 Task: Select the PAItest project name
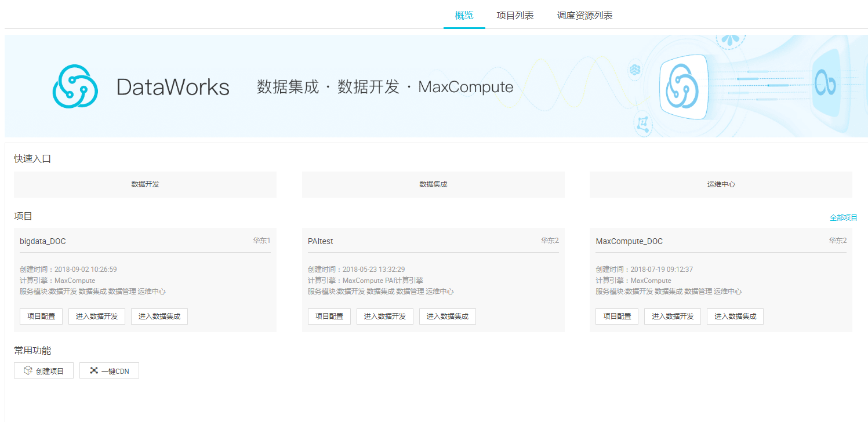coord(321,241)
